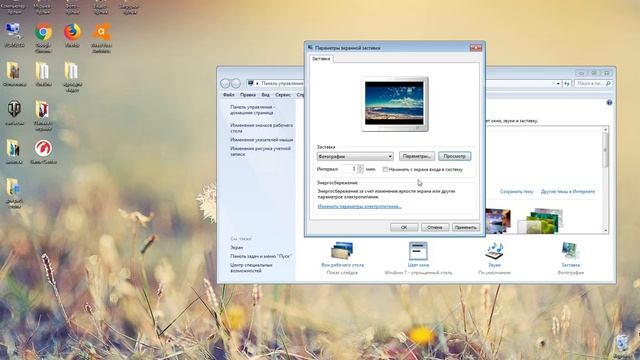Click 'Изменить параметры электропитания' link
This screenshot has height=360, width=640.
pos(359,207)
